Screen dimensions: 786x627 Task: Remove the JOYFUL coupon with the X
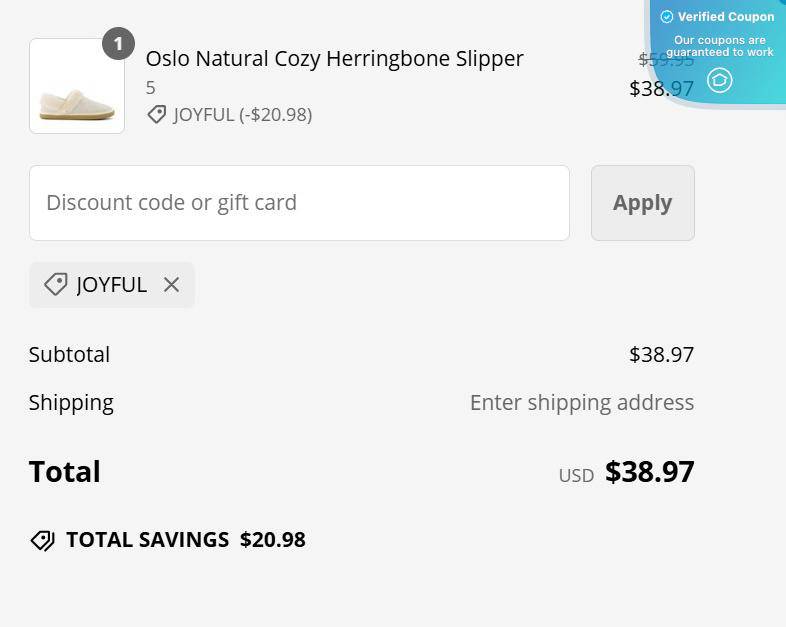[x=171, y=285]
